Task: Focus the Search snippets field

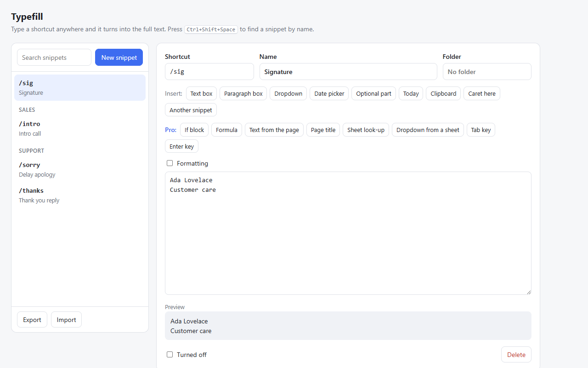Action: point(54,57)
